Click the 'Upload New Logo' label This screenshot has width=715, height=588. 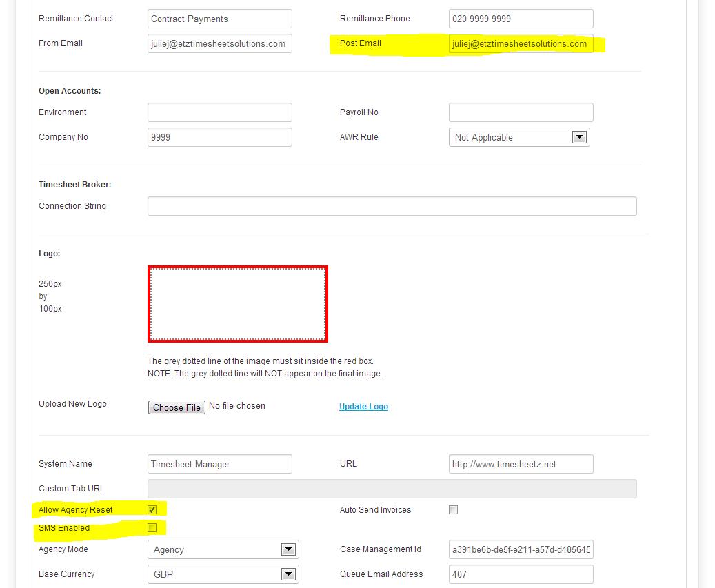pos(72,404)
